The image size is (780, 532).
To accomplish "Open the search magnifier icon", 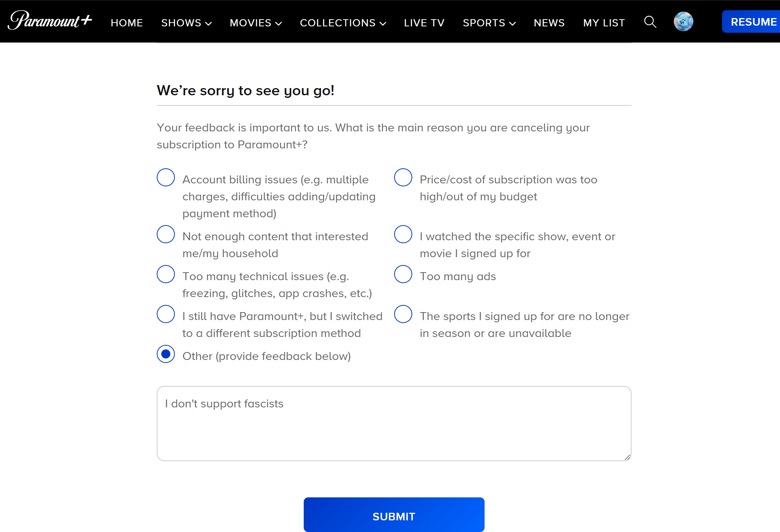I will point(650,22).
